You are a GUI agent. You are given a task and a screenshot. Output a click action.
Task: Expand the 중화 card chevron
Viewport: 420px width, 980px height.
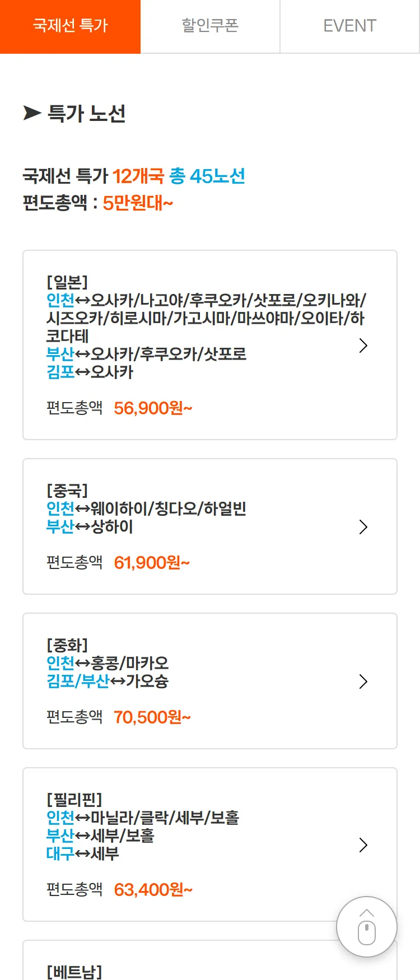click(363, 682)
